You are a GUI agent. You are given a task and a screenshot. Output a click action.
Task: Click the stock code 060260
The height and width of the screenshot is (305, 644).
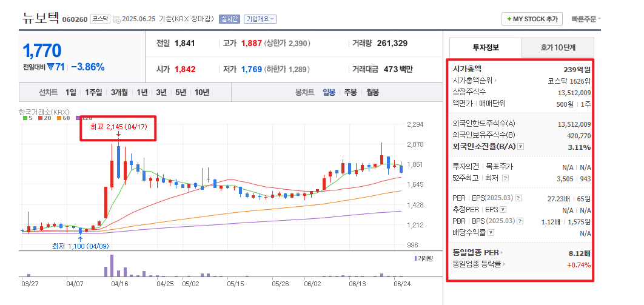(75, 19)
